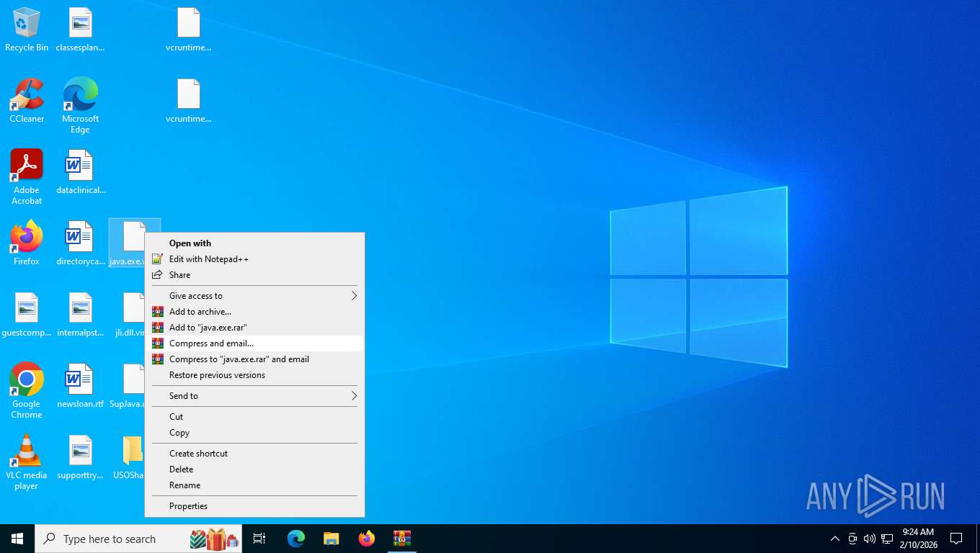Image resolution: width=980 pixels, height=553 pixels.
Task: Open Task View on the taskbar
Action: [259, 539]
